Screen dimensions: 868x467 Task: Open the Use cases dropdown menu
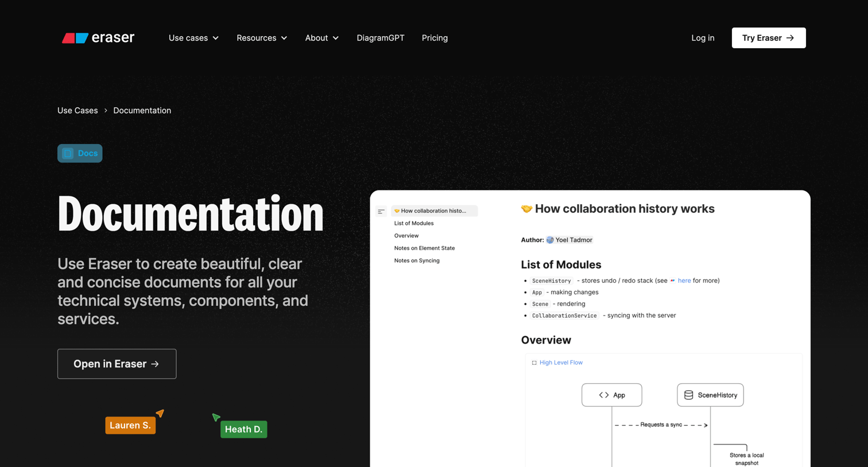pos(193,38)
